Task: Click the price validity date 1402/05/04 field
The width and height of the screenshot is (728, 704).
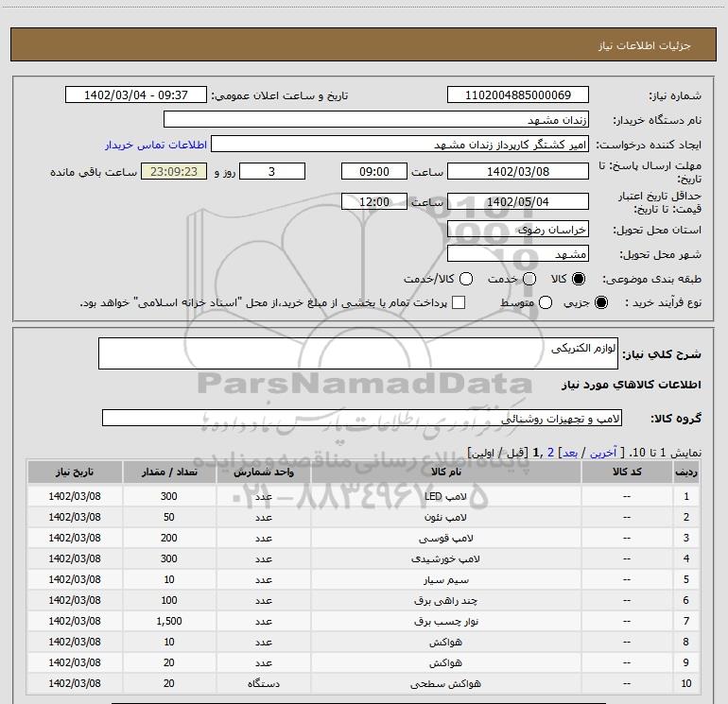Action: [518, 201]
